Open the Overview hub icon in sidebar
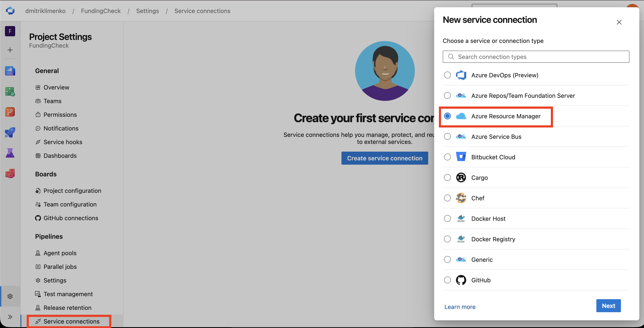 tap(10, 71)
